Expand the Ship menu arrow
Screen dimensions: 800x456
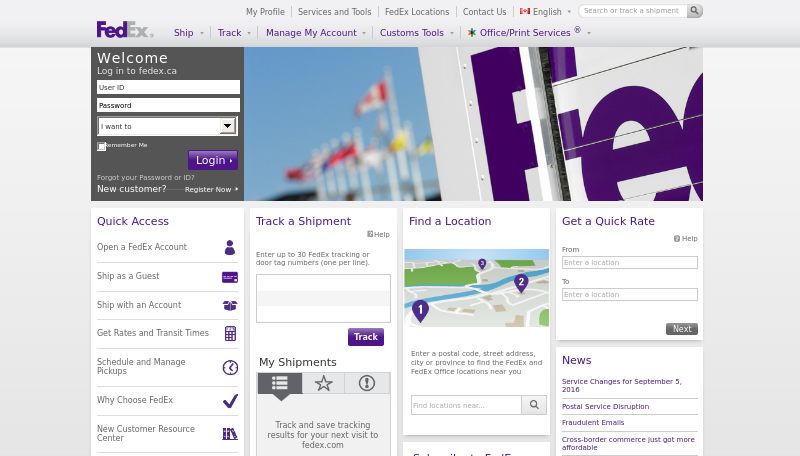click(x=202, y=33)
